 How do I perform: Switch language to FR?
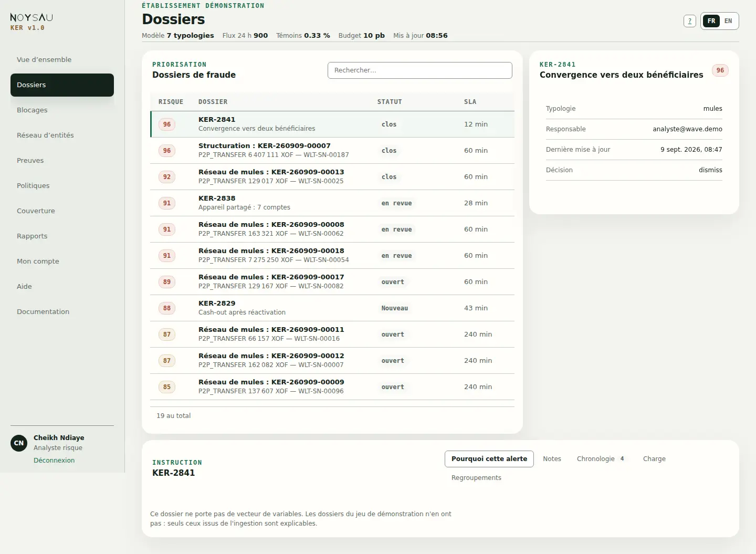[711, 21]
